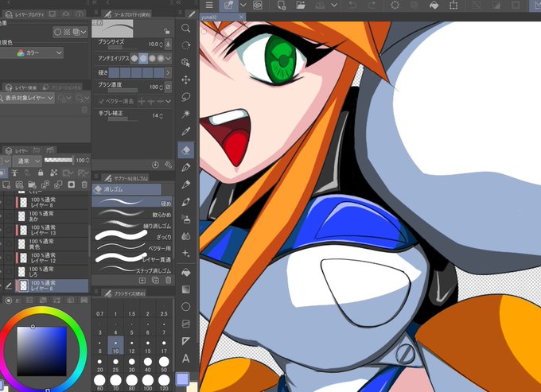The image size is (541, 392).
Task: Click the Scale/Rotate transform icon in command bar
Action: pos(453,6)
